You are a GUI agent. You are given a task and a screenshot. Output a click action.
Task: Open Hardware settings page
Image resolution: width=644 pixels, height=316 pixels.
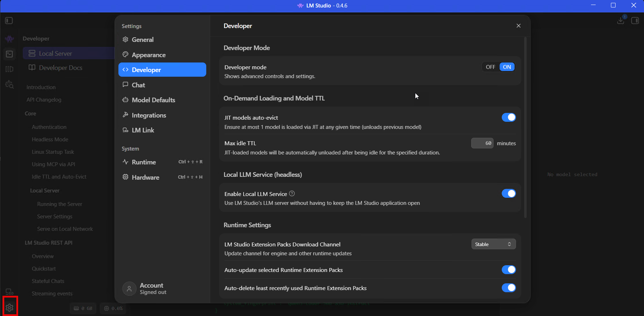click(162, 177)
